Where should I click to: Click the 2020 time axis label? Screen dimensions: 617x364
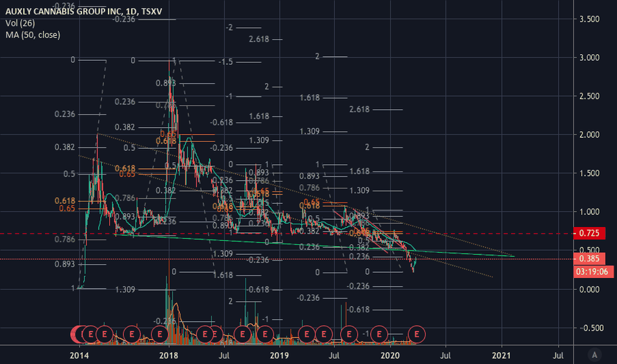pos(390,356)
